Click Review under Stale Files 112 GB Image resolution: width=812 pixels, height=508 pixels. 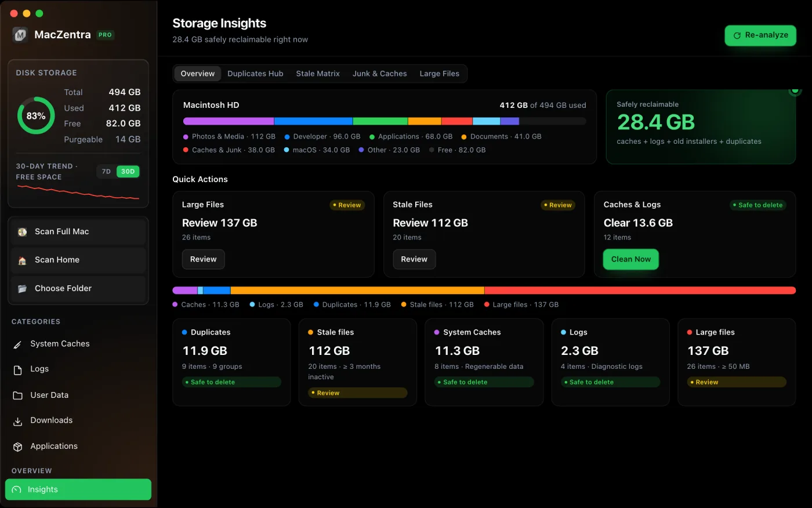414,259
